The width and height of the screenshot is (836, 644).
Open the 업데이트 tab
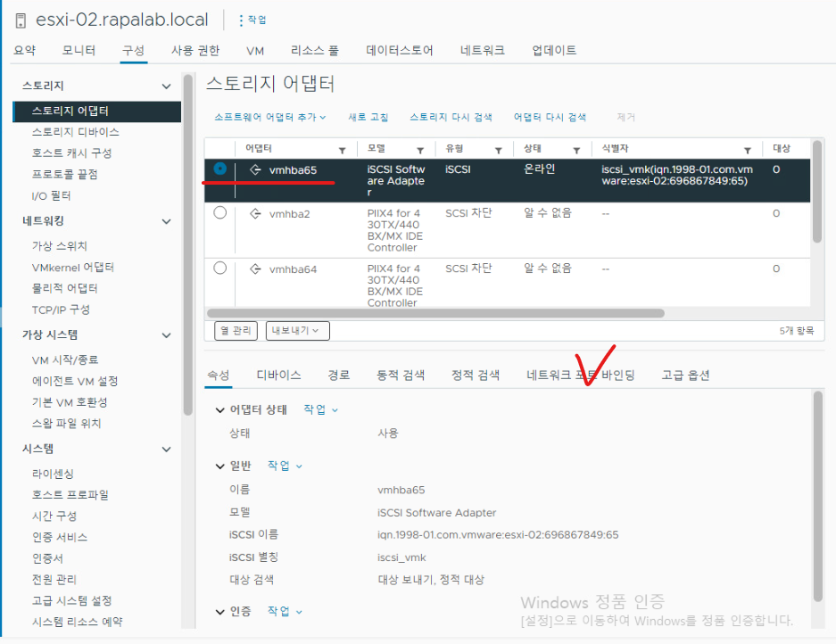click(554, 50)
